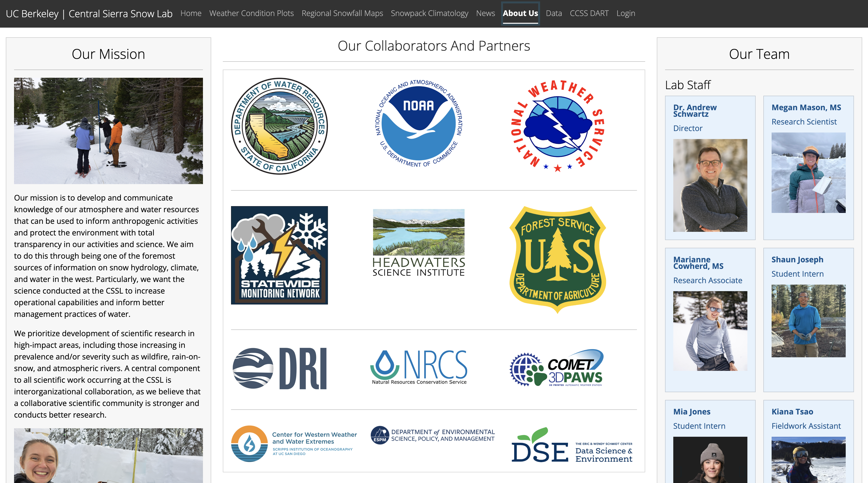Viewport: 868px width, 483px height.
Task: Click Dr. Andrew Schwartz's portrait photo
Action: (x=710, y=185)
